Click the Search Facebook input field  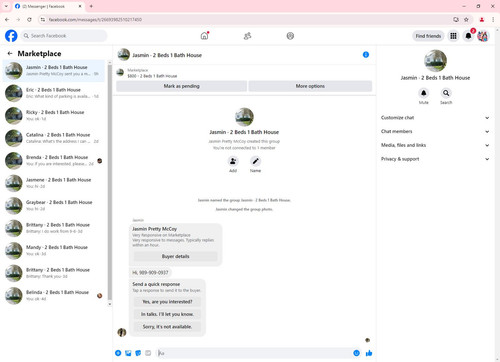(x=64, y=36)
